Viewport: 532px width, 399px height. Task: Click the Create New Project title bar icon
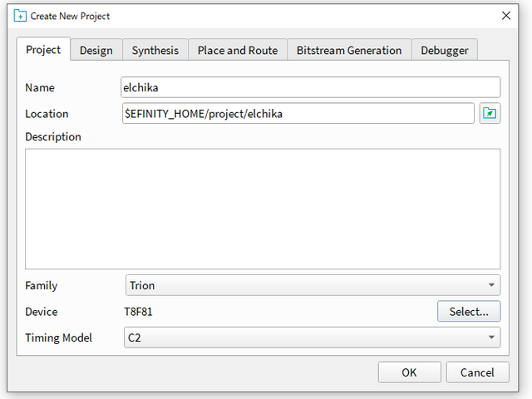[20, 16]
